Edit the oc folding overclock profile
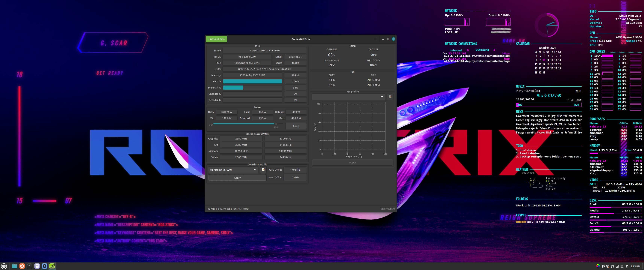 click(x=263, y=170)
